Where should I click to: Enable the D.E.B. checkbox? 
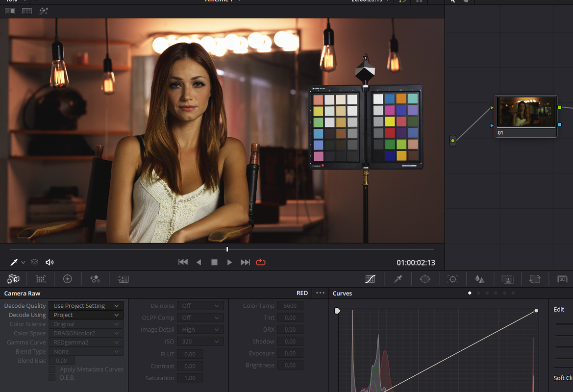click(x=52, y=377)
